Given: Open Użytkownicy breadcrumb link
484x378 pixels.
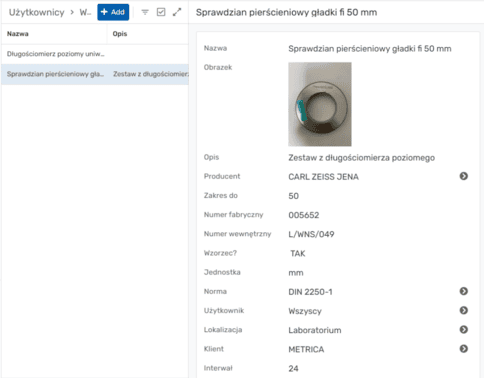Looking at the screenshot, I should coord(36,12).
